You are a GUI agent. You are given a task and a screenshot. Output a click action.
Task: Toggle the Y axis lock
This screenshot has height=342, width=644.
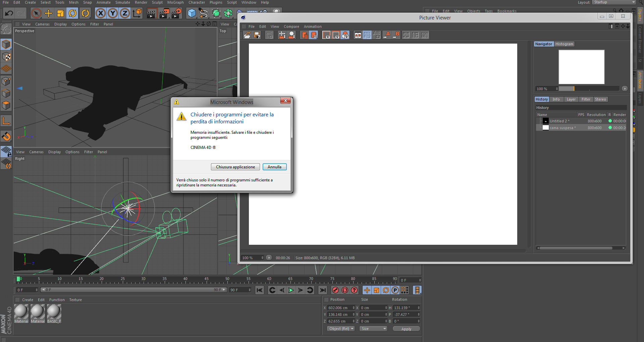pyautogui.click(x=113, y=13)
